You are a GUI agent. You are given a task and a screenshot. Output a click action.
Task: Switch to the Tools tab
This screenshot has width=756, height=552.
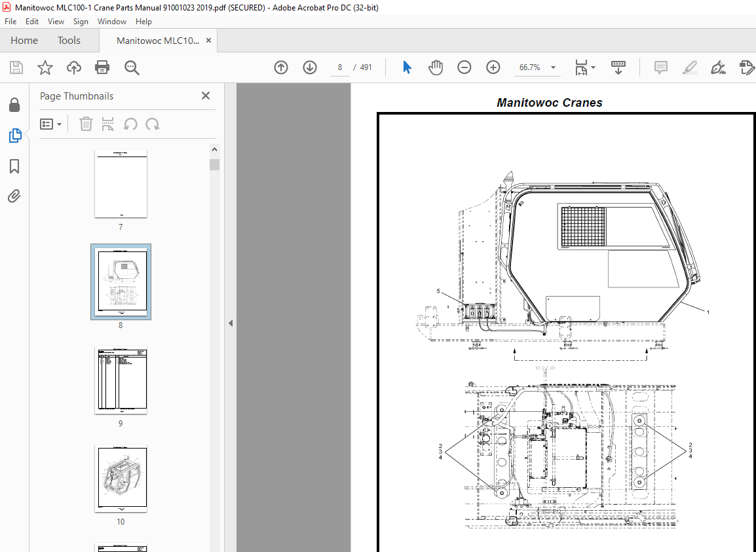[69, 41]
